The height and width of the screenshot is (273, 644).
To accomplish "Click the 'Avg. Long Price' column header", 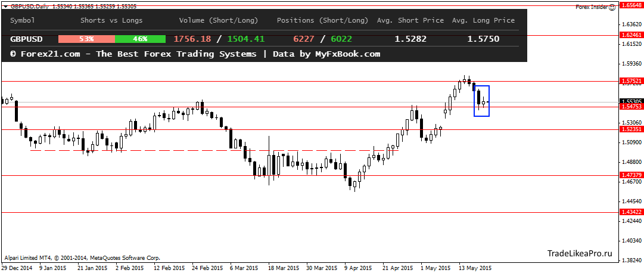I will [x=483, y=20].
